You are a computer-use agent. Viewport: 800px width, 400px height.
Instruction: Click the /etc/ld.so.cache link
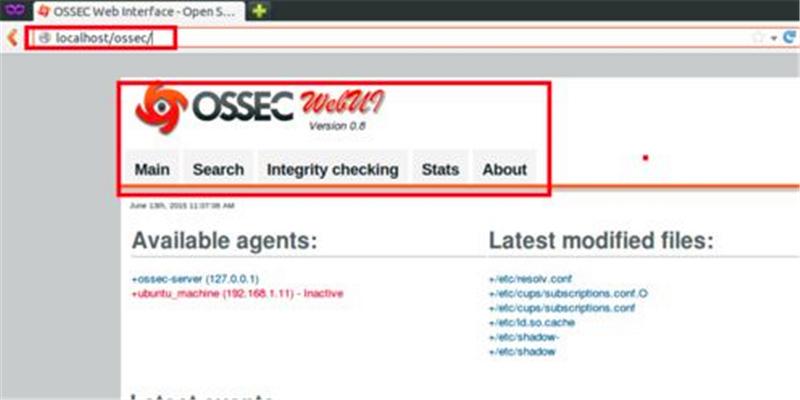click(532, 322)
